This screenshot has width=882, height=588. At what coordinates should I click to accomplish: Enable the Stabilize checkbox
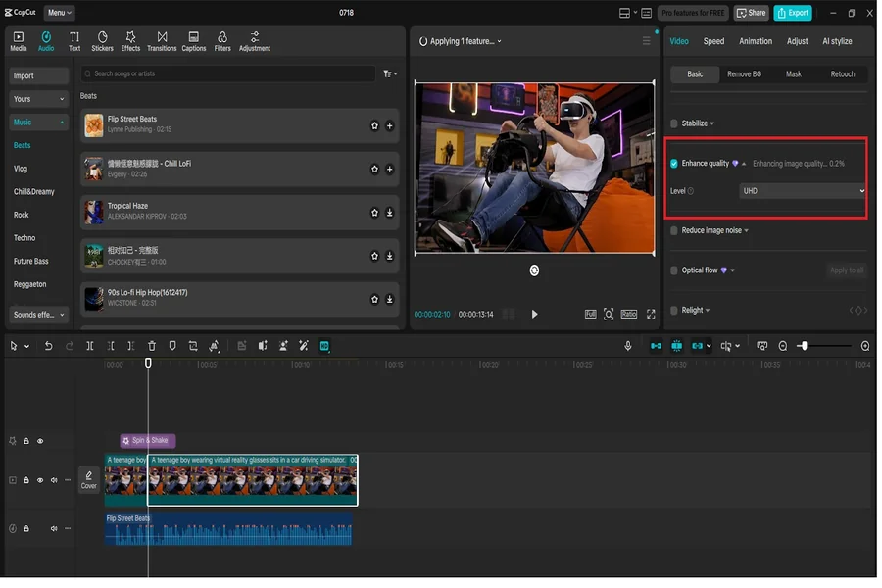click(x=674, y=123)
